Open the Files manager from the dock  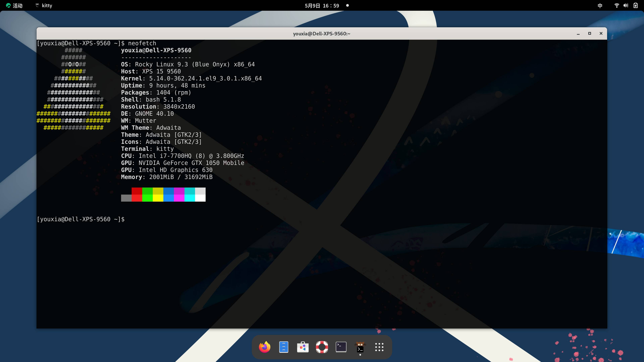point(283,347)
